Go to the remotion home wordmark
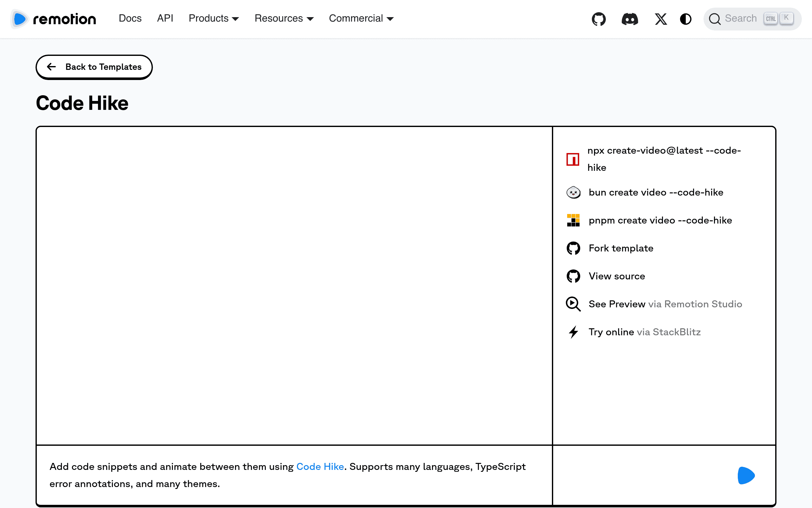 point(64,19)
